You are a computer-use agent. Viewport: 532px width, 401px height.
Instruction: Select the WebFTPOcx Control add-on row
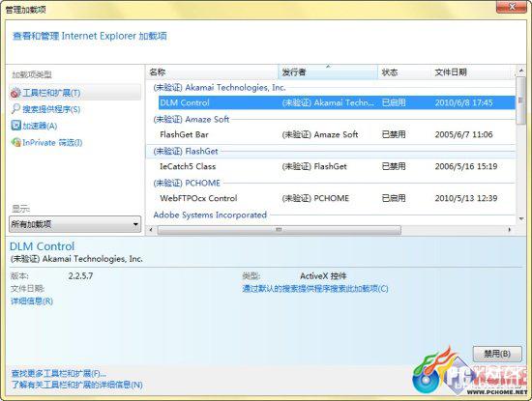[x=337, y=198]
